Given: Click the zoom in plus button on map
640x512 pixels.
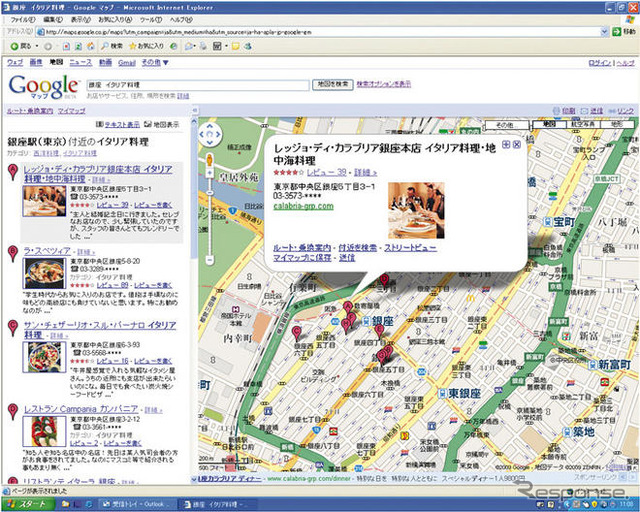Looking at the screenshot, I should point(209,173).
